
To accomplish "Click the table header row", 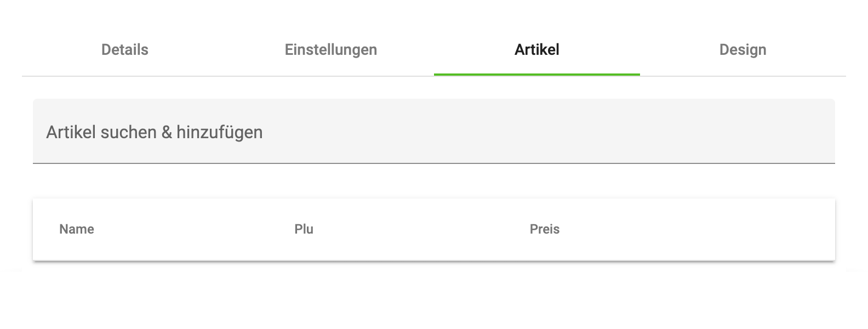I will tap(433, 229).
